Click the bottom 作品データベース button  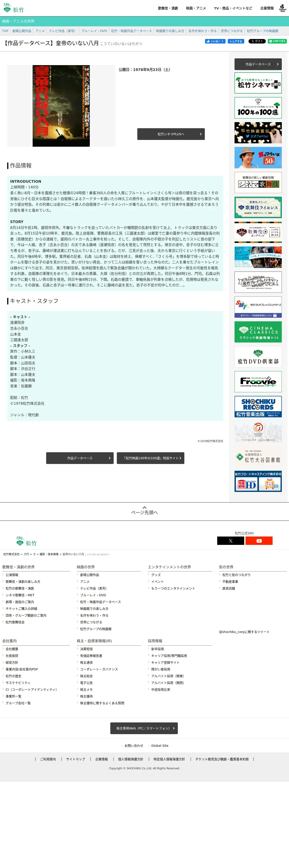point(80,458)
